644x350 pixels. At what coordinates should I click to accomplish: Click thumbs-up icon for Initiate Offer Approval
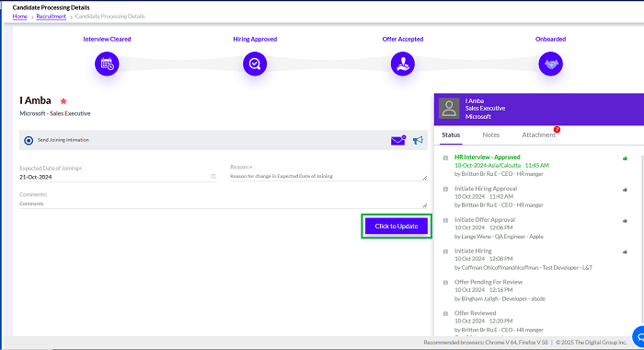click(625, 221)
